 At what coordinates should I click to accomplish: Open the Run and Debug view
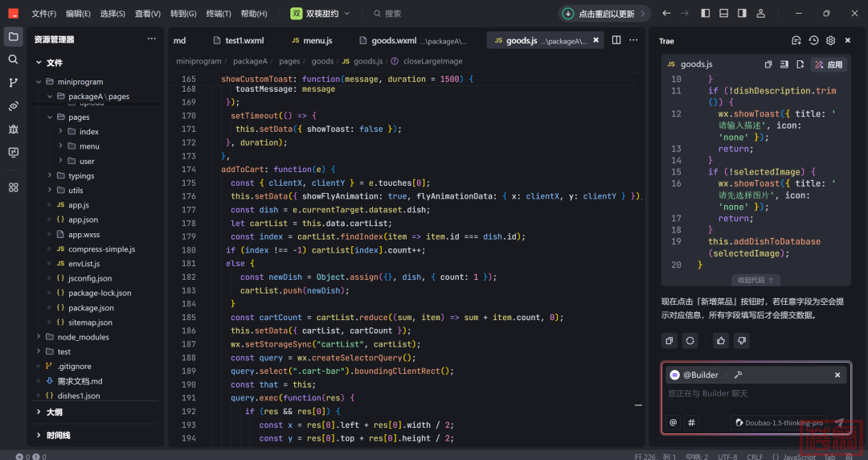tap(13, 129)
